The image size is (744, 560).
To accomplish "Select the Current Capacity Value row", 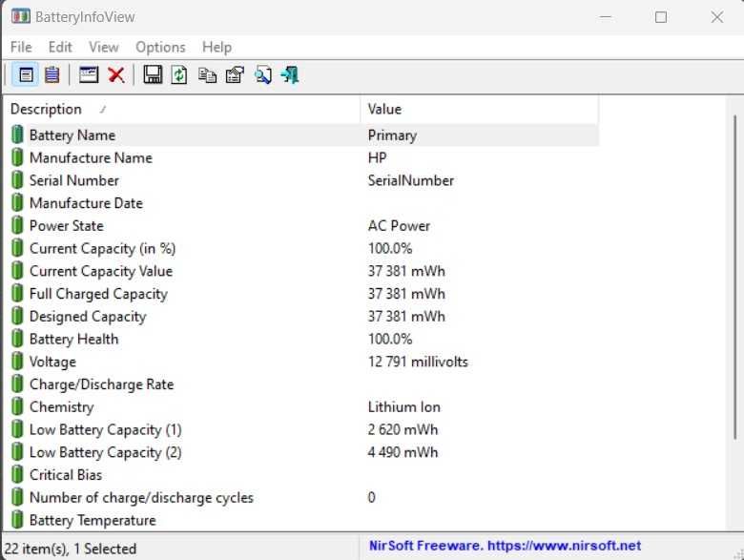I will (x=303, y=271).
